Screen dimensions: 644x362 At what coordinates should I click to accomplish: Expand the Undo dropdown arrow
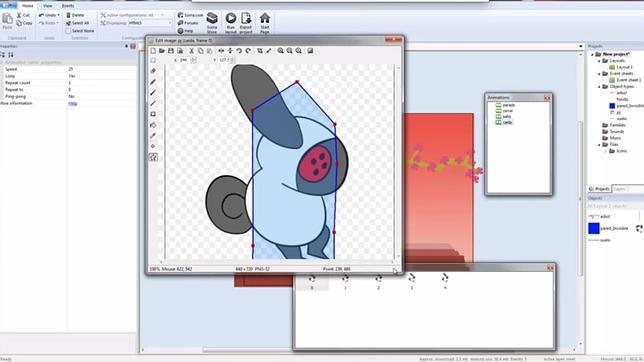coord(58,15)
